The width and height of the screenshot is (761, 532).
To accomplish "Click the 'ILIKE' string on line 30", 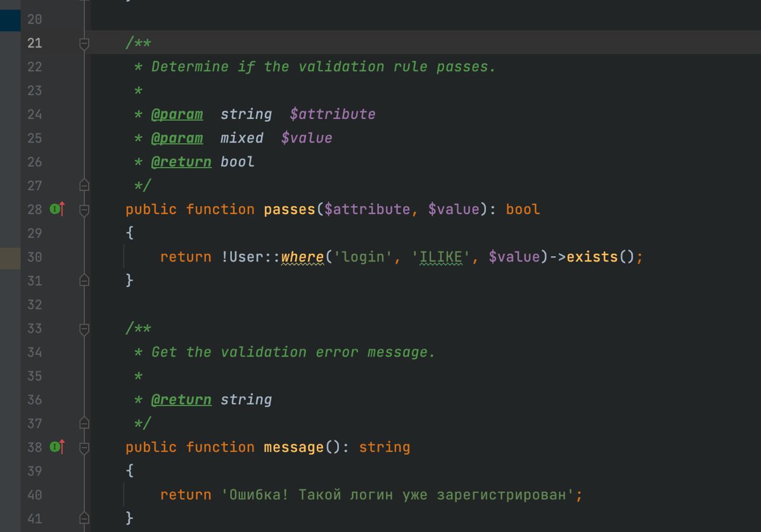I will coord(441,257).
